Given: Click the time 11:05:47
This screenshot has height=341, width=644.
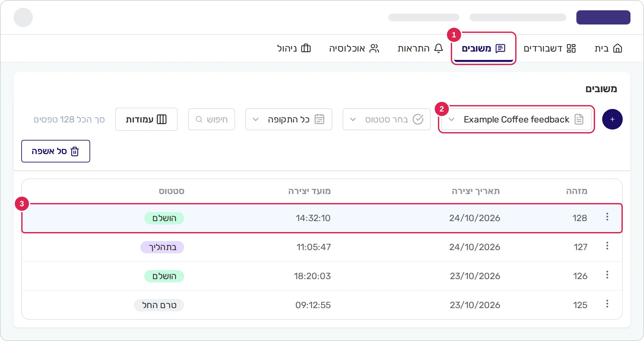Looking at the screenshot, I should pyautogui.click(x=314, y=247).
